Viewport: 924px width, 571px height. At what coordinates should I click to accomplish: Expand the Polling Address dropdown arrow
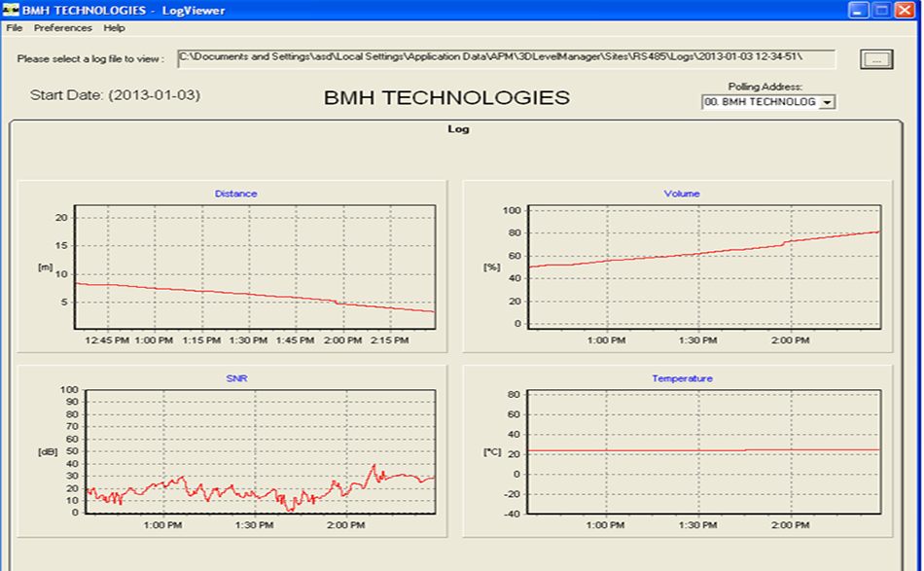pyautogui.click(x=828, y=102)
